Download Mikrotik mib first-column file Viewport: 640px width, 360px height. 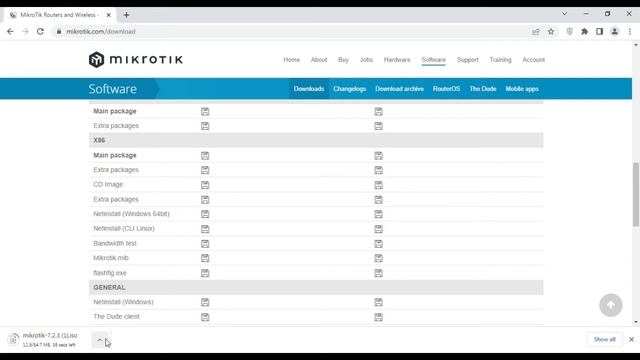click(x=205, y=258)
